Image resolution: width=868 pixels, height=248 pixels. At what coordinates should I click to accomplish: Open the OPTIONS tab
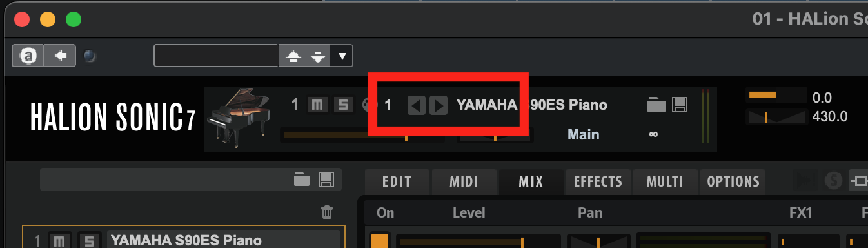[x=733, y=181]
